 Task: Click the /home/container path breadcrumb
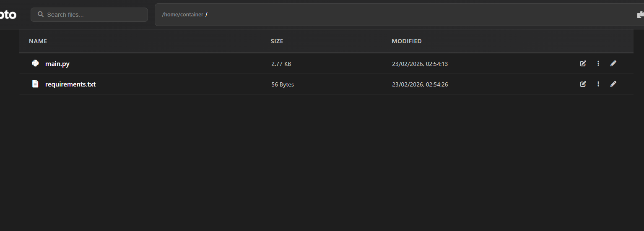tap(182, 15)
